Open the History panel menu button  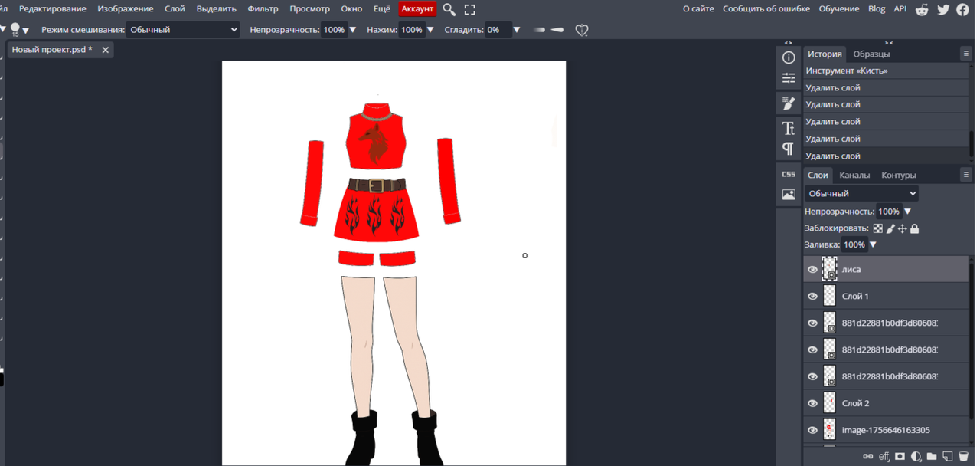(x=966, y=54)
